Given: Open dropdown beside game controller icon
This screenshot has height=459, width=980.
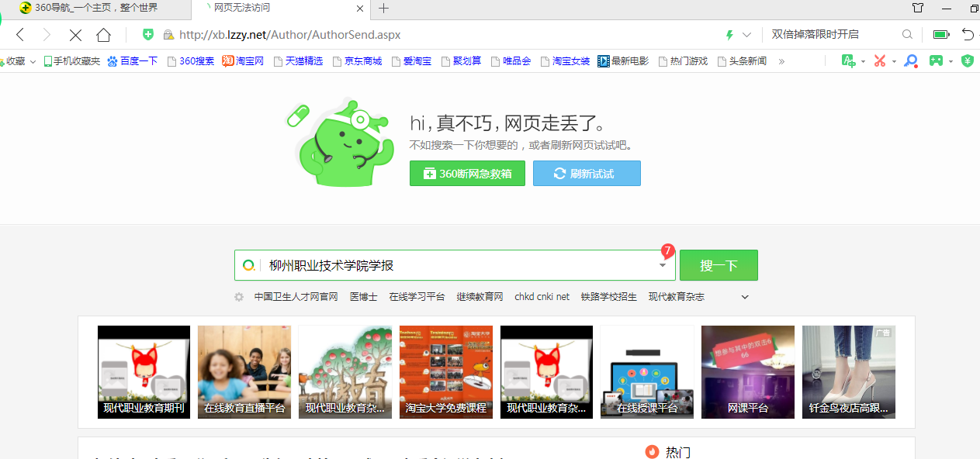Looking at the screenshot, I should (951, 61).
